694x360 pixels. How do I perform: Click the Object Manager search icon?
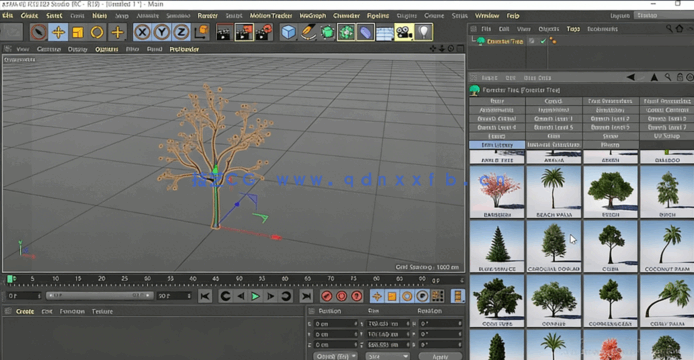tap(669, 29)
